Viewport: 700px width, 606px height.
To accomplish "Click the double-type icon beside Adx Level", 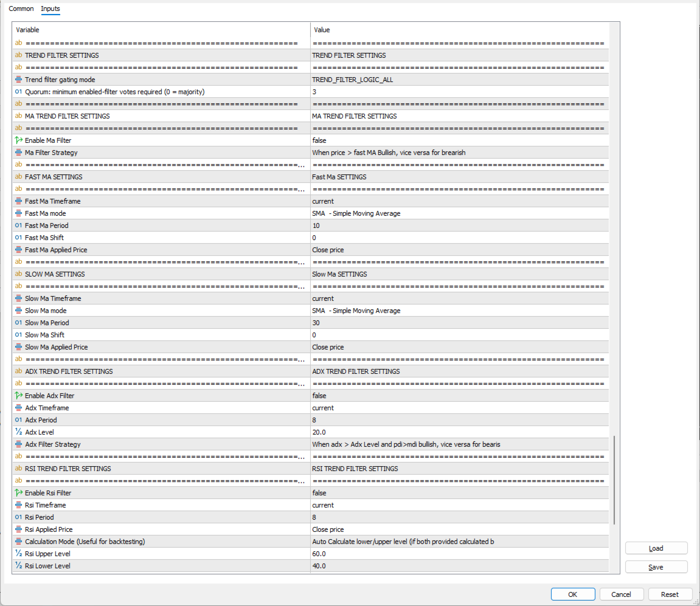I will (18, 432).
